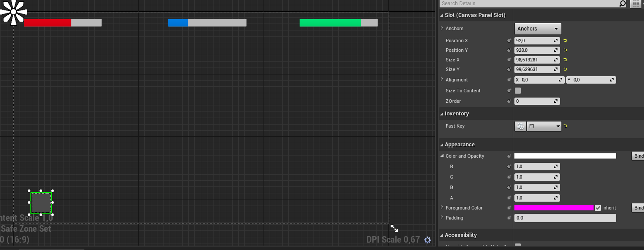This screenshot has height=250, width=644.
Task: Click the Search Details input field
Action: point(530,3)
